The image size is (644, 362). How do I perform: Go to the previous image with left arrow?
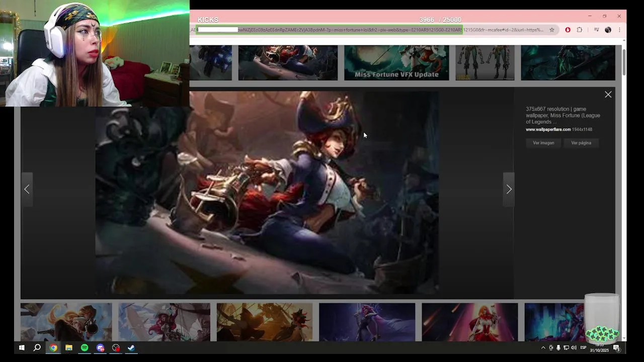pyautogui.click(x=27, y=190)
